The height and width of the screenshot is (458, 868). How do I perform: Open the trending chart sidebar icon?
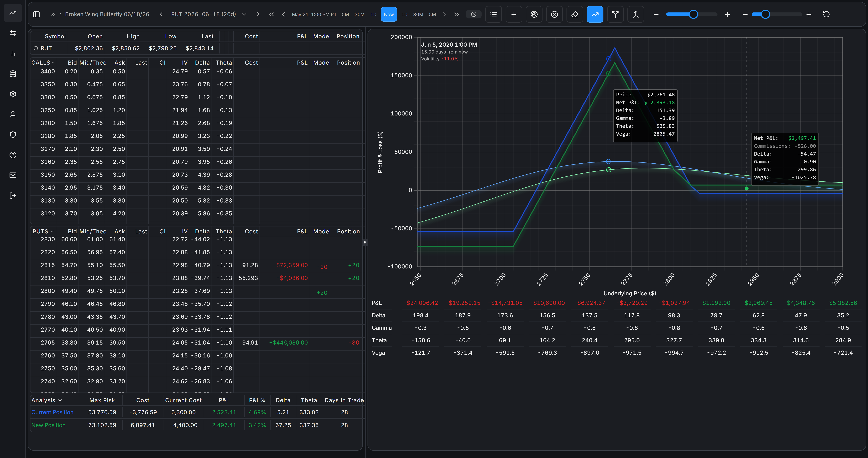click(13, 13)
